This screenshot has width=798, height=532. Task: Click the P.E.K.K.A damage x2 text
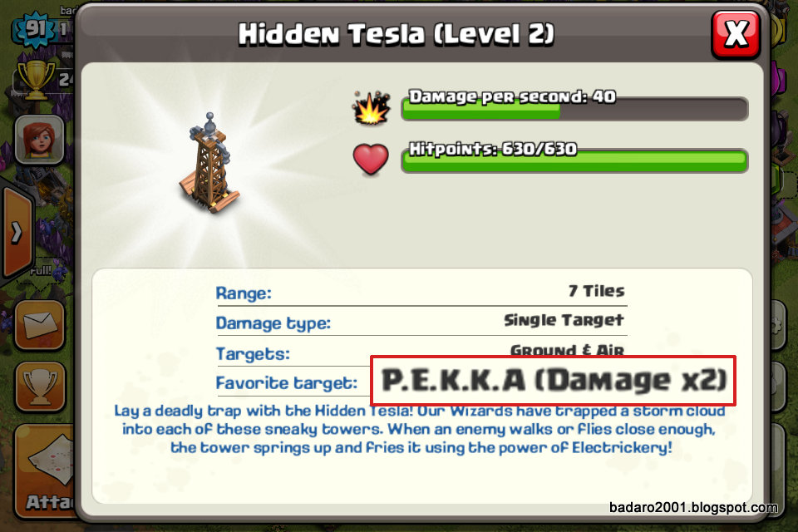(x=554, y=380)
